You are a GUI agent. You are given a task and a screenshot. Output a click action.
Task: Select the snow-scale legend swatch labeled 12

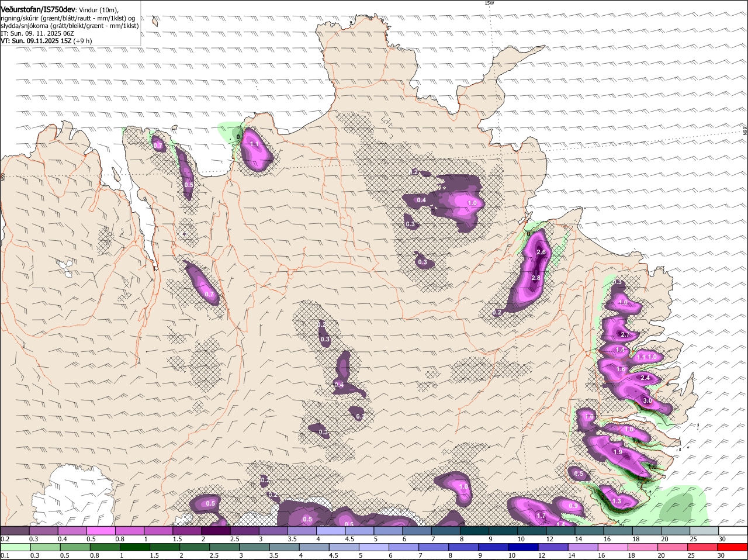(560, 531)
